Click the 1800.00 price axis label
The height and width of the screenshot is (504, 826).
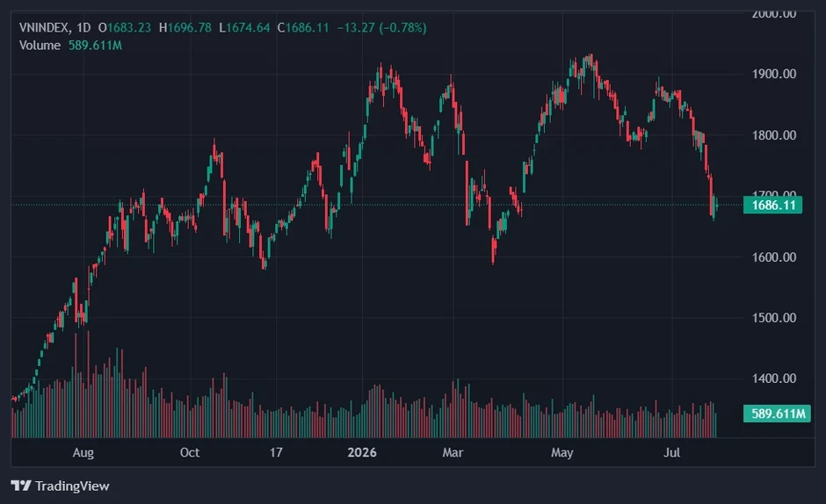774,135
